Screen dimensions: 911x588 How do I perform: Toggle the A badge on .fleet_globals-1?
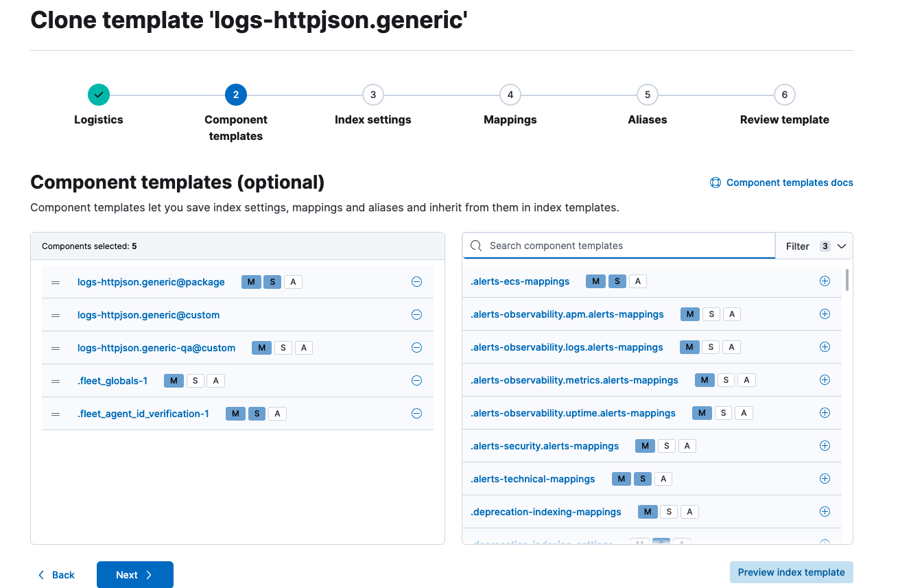pos(215,380)
